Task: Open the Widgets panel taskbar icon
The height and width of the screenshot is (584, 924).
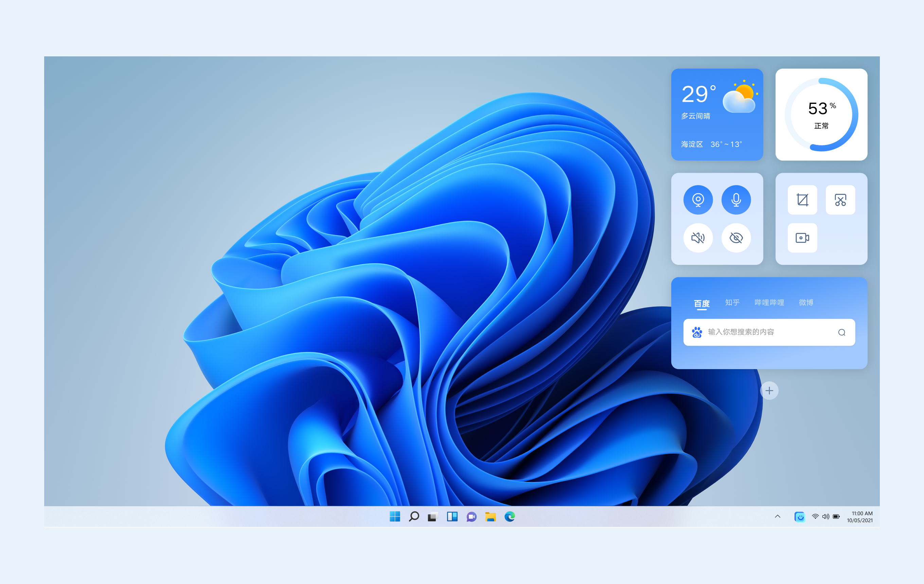Action: click(452, 516)
